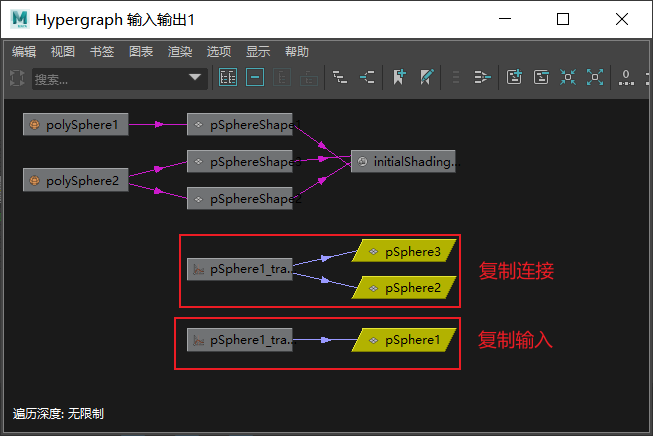Click the input and output connections icon
The width and height of the screenshot is (653, 436).
click(367, 77)
